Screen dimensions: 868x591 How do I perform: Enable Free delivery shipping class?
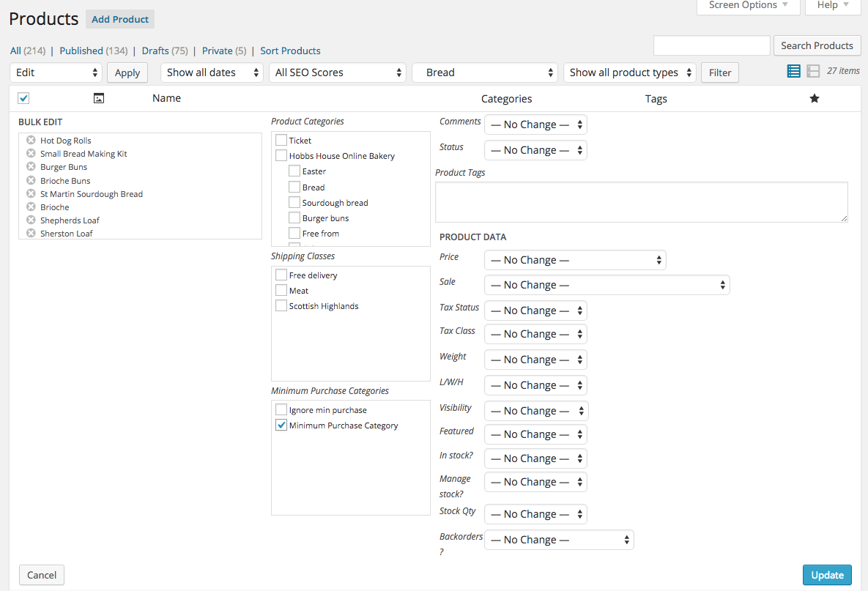click(x=281, y=275)
